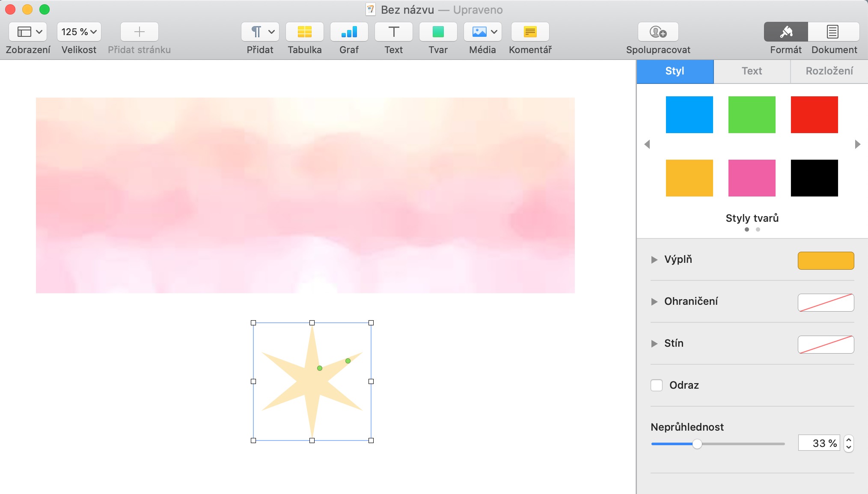Expand the Ohraničení border section
The image size is (868, 494).
pos(654,302)
